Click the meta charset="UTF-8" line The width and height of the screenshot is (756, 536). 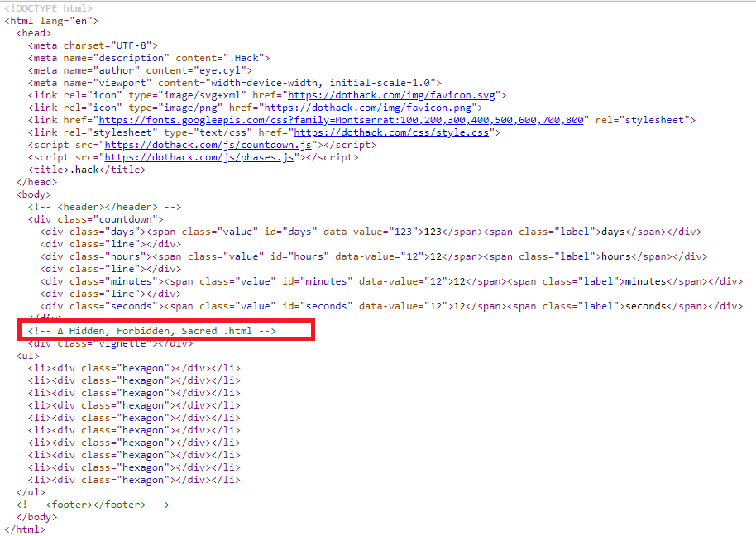coord(93,45)
